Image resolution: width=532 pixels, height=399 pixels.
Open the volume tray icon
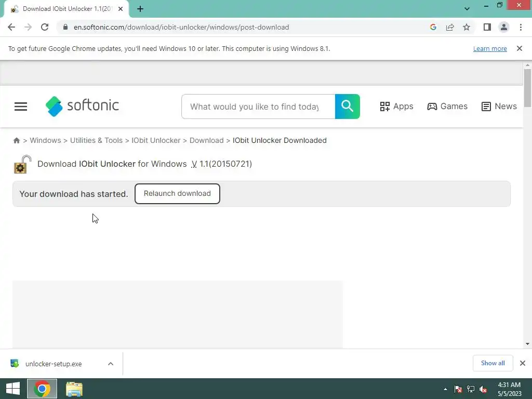483,389
